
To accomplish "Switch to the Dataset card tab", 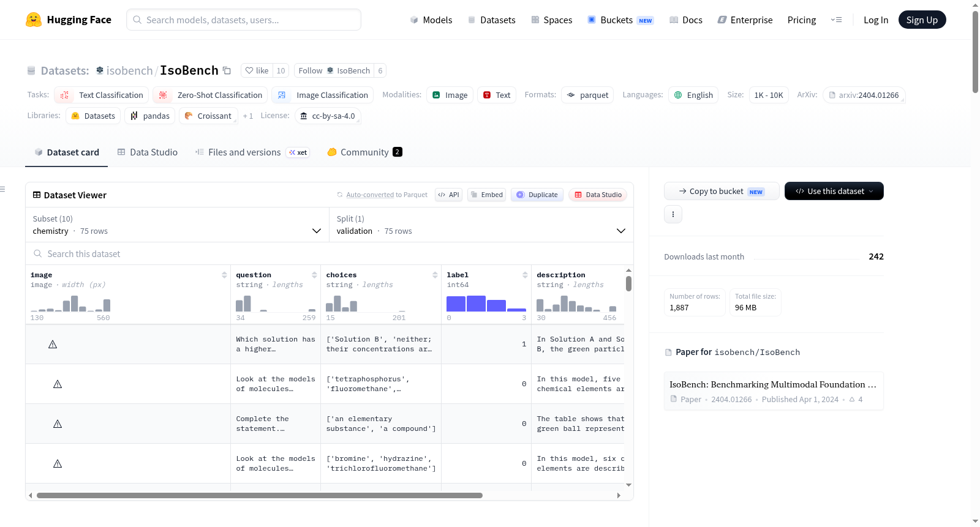I will click(x=66, y=152).
